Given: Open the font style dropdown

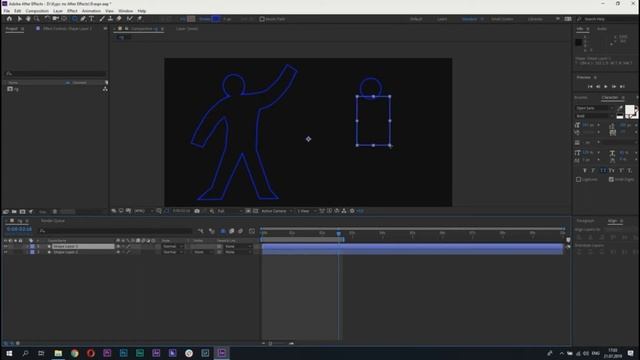Looking at the screenshot, I should [x=594, y=116].
